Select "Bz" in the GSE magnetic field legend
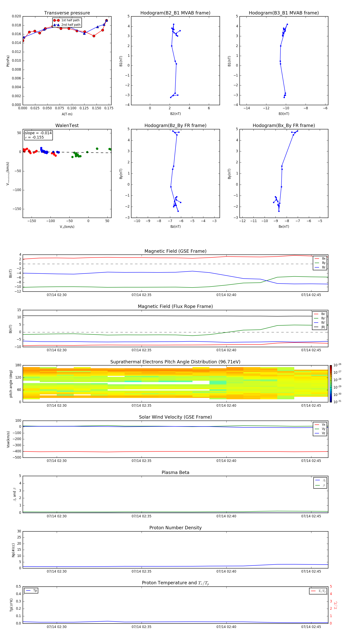Image resolution: width=351 pixels, height=644 pixels. tap(320, 267)
